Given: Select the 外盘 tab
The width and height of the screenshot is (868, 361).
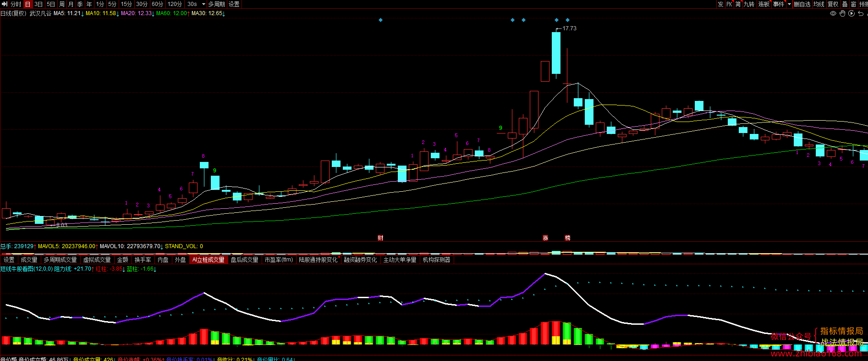Looking at the screenshot, I should click(x=180, y=260).
